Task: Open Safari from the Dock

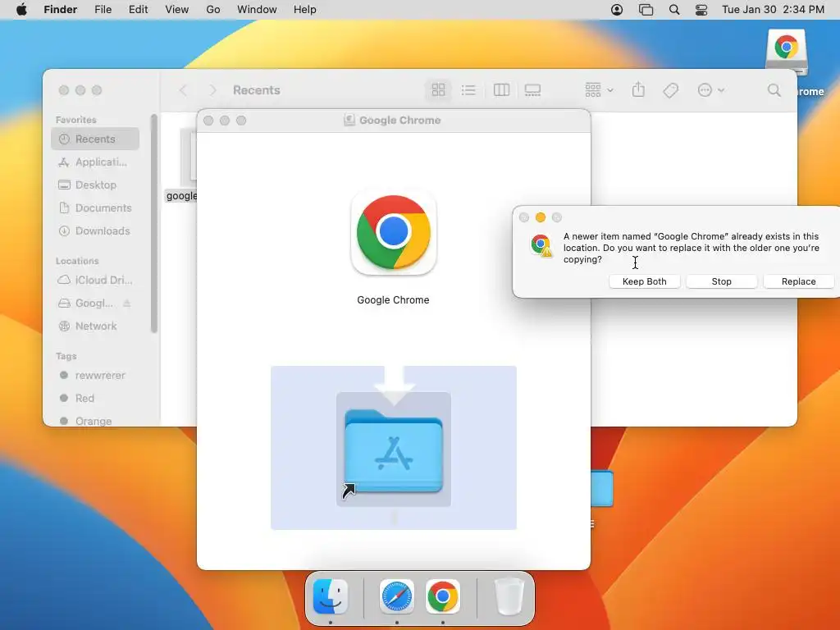Action: (396, 596)
